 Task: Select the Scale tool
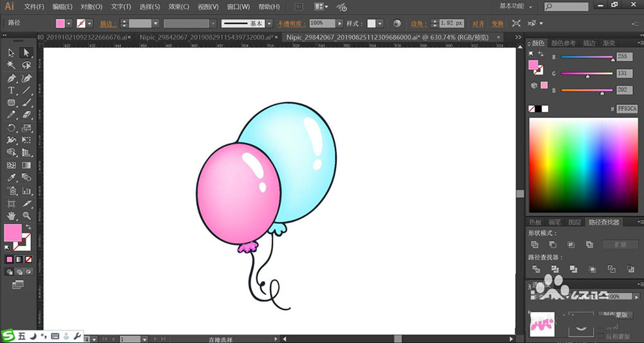pos(26,128)
